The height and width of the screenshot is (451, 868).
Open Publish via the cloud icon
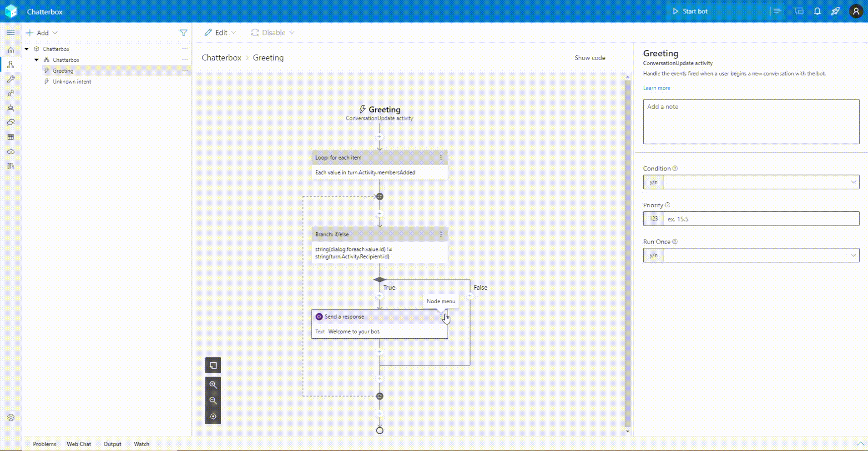pos(11,151)
